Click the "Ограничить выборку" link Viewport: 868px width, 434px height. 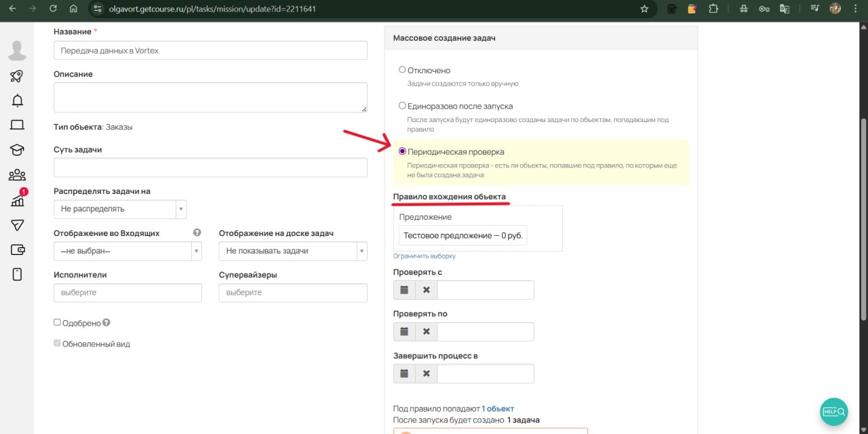click(x=424, y=256)
